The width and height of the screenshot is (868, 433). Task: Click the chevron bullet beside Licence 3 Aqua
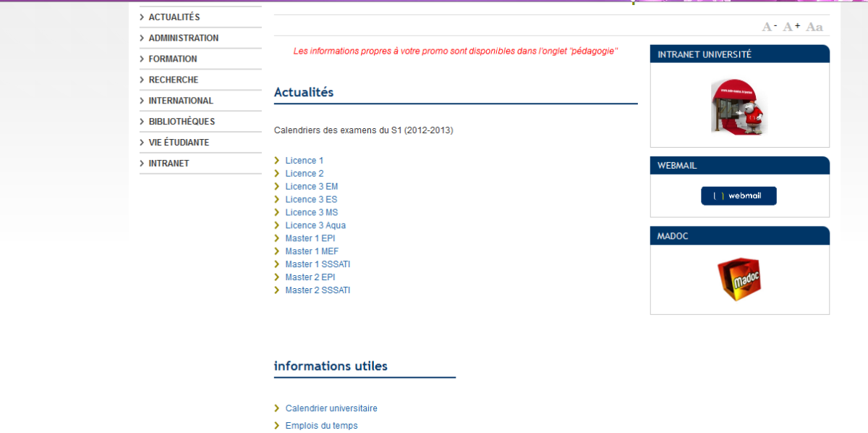tap(277, 226)
